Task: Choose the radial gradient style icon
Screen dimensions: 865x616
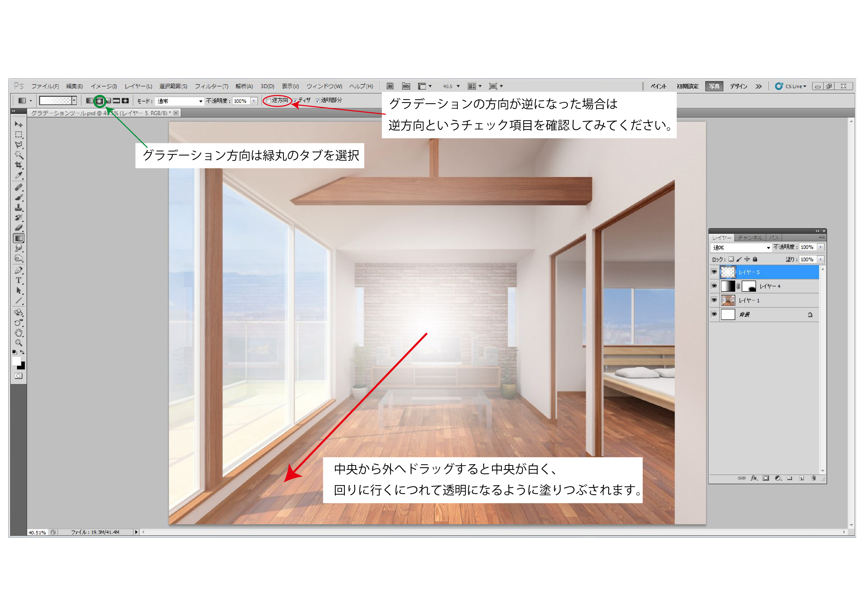Action: (99, 101)
